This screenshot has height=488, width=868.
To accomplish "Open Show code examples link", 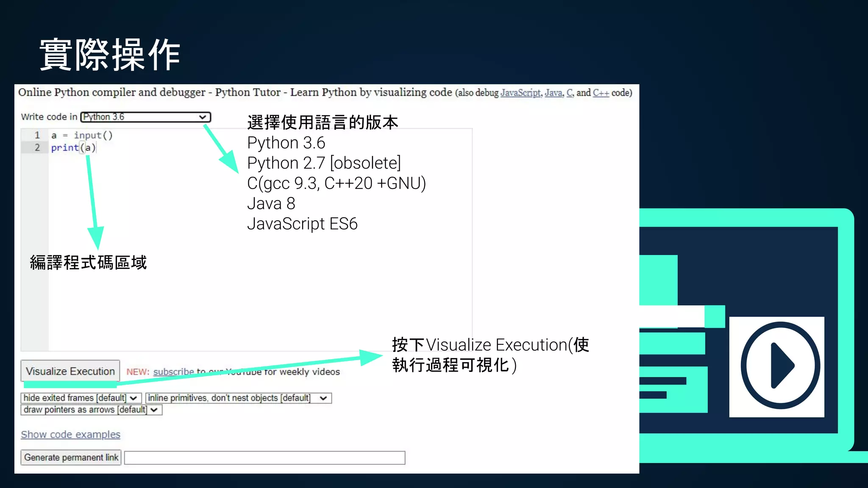I will point(70,434).
